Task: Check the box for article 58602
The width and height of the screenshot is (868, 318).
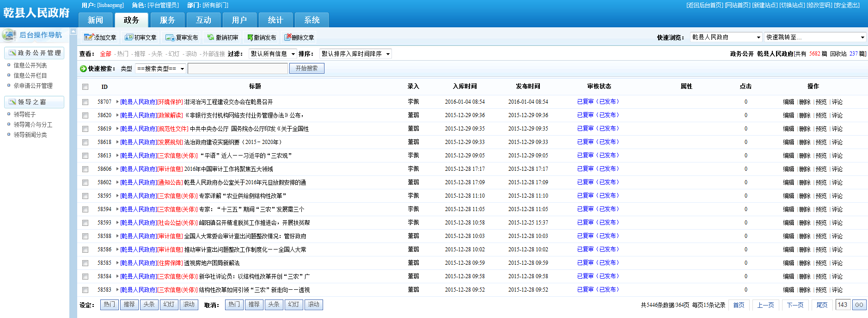Action: (x=85, y=182)
